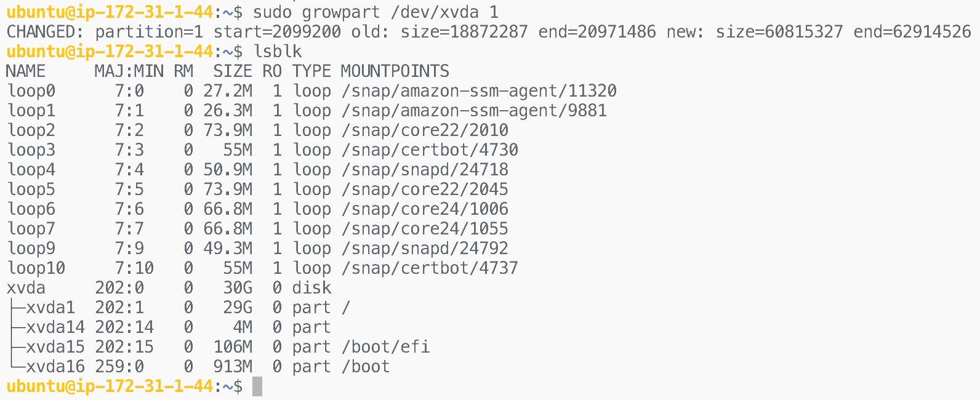Viewport: 980px width, 400px height.
Task: Click the /snap/core24/1055 path
Action: (x=425, y=229)
